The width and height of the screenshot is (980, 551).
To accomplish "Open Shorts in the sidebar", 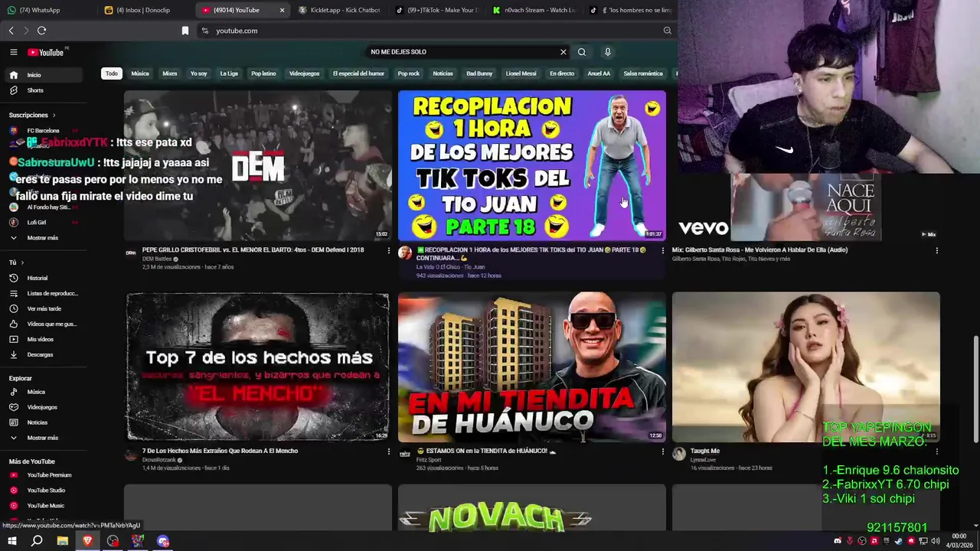I will (43, 90).
